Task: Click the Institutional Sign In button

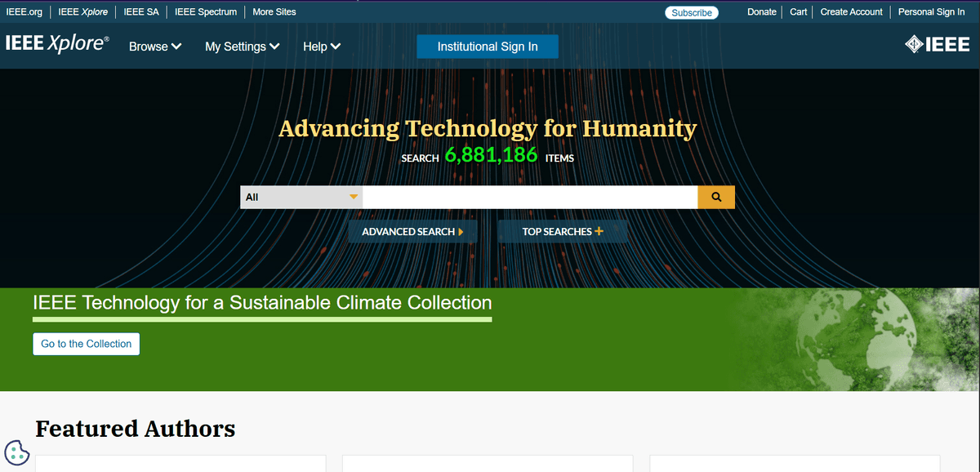Action: tap(488, 47)
